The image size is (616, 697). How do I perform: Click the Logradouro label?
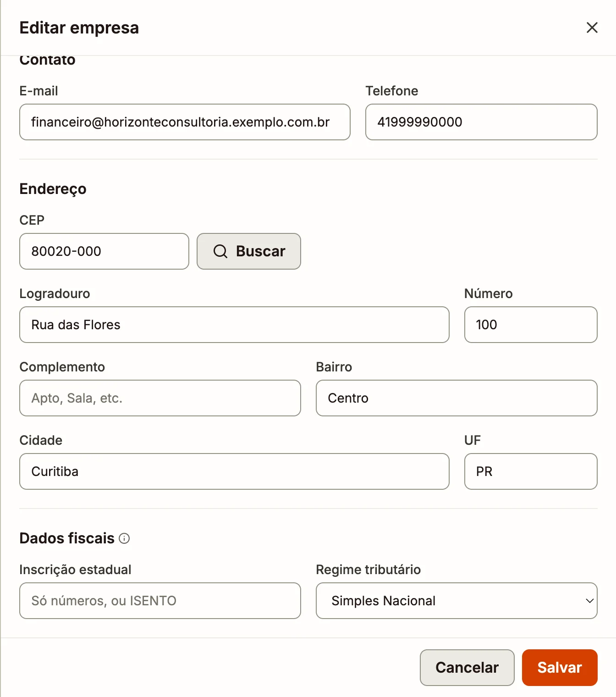click(x=55, y=293)
